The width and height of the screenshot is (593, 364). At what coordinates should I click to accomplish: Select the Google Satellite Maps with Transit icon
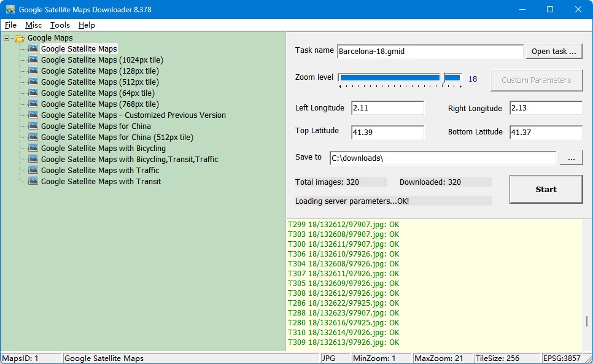33,181
